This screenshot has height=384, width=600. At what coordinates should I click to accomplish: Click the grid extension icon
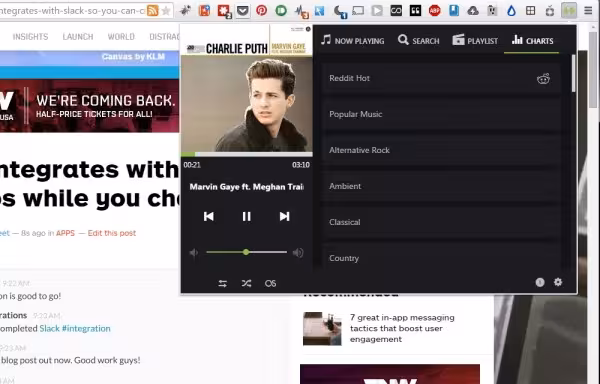(x=530, y=10)
